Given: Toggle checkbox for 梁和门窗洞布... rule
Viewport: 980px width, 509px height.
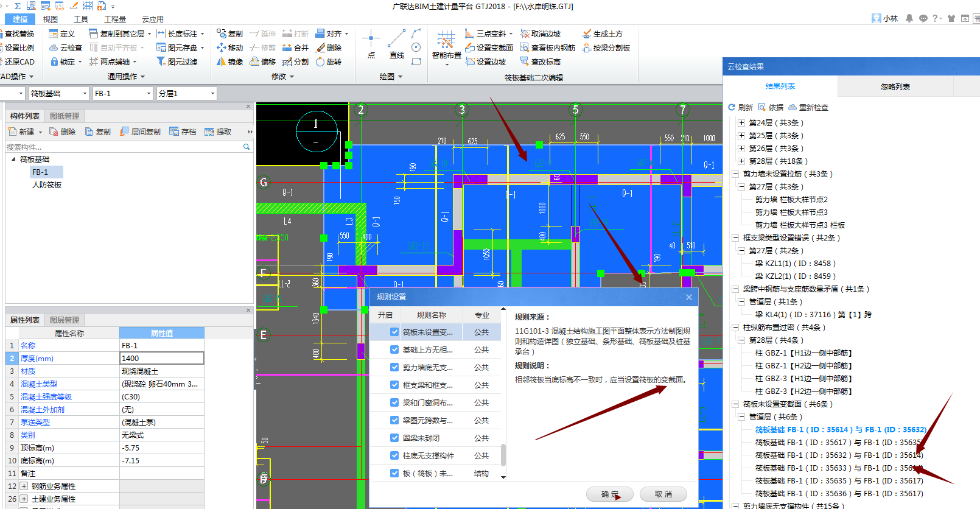Looking at the screenshot, I should pyautogui.click(x=394, y=402).
